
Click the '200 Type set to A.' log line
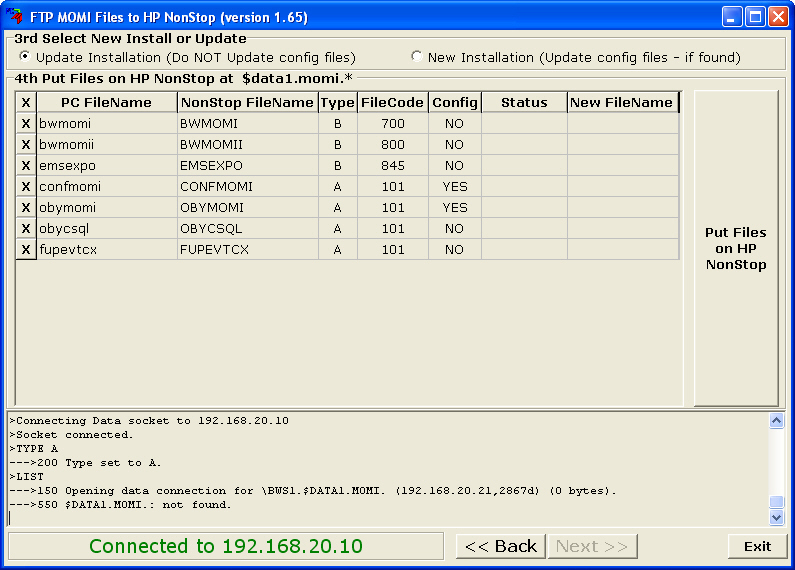pyautogui.click(x=85, y=462)
